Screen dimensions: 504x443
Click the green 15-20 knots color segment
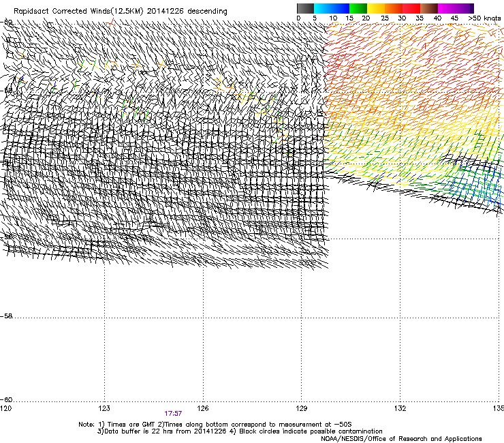tap(358, 8)
